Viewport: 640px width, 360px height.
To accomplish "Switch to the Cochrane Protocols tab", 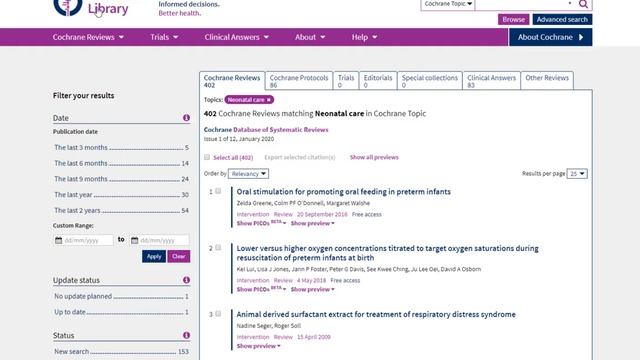I will (x=299, y=81).
